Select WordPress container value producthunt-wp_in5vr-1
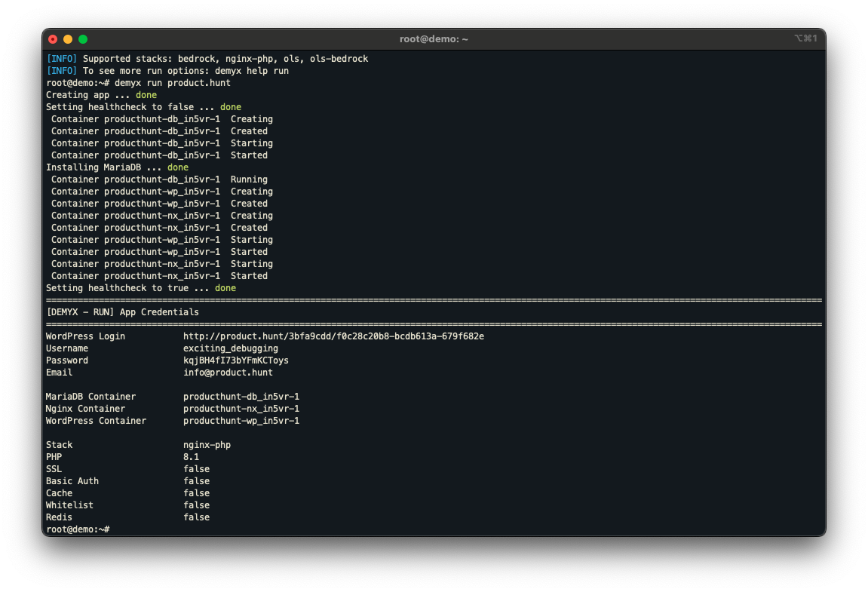Image resolution: width=868 pixels, height=592 pixels. 241,421
